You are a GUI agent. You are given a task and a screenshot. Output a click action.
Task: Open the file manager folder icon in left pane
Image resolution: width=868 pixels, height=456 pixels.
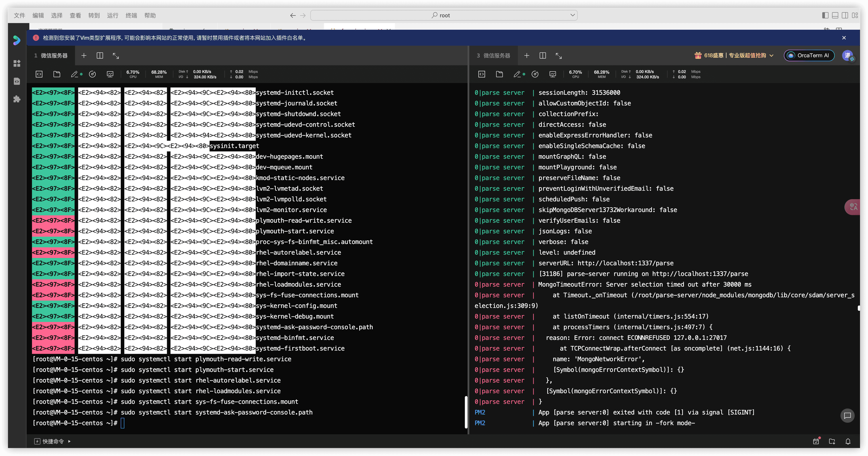pos(57,74)
